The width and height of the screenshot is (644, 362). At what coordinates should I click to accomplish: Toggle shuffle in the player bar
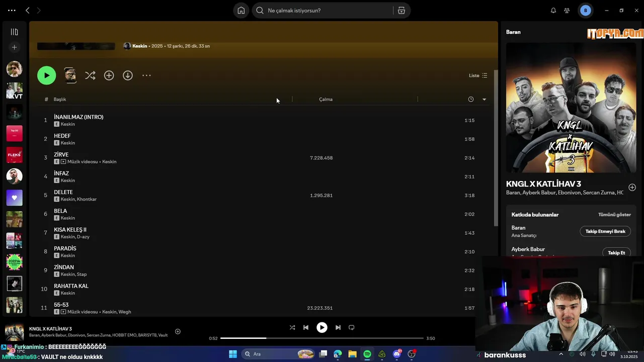(292, 327)
